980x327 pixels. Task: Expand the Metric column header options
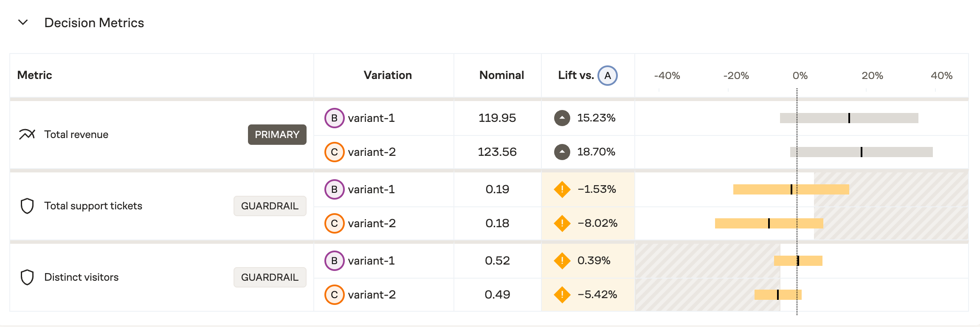coord(34,75)
